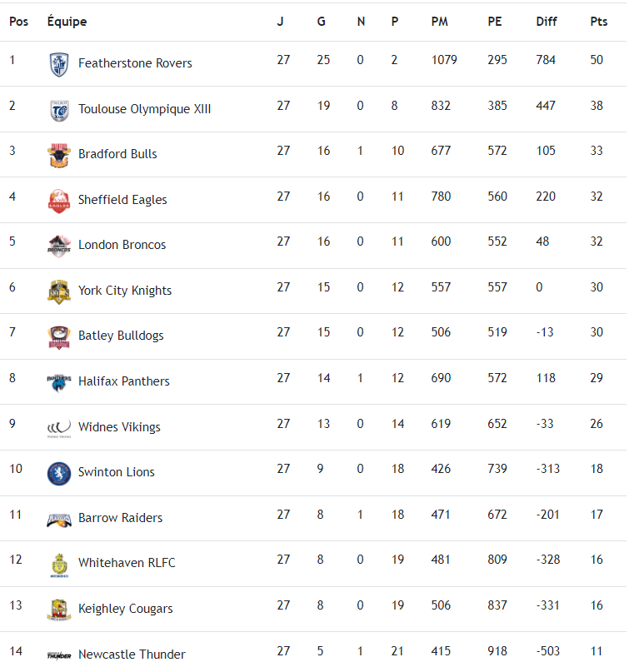The width and height of the screenshot is (629, 672).
Task: Click the Widnes Vikings logo
Action: click(x=58, y=428)
